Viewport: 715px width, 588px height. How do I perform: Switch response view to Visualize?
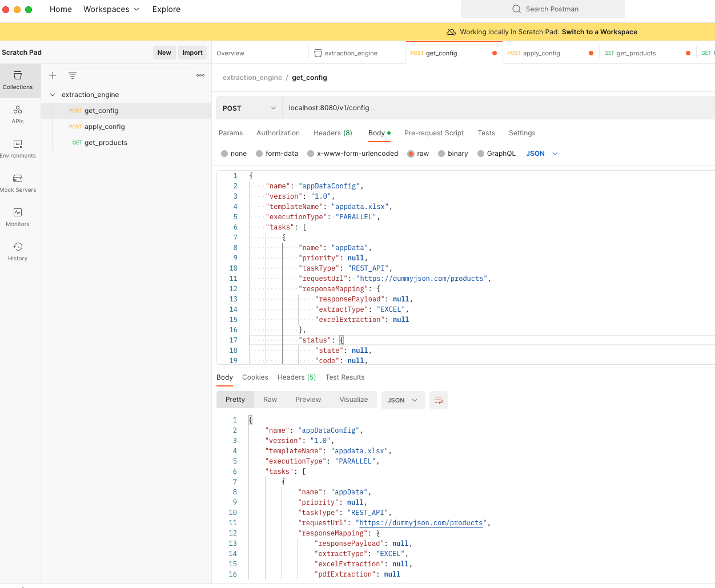click(x=354, y=400)
